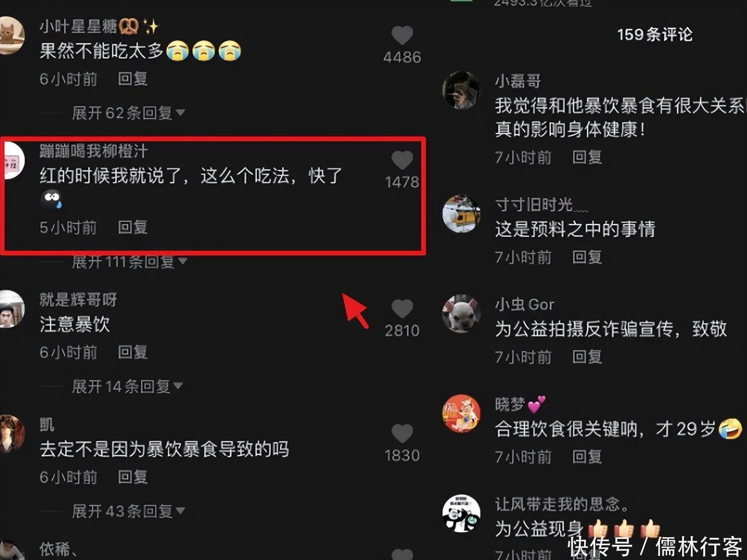
Task: Tap heart on comment with 1478 likes
Action: point(402,160)
